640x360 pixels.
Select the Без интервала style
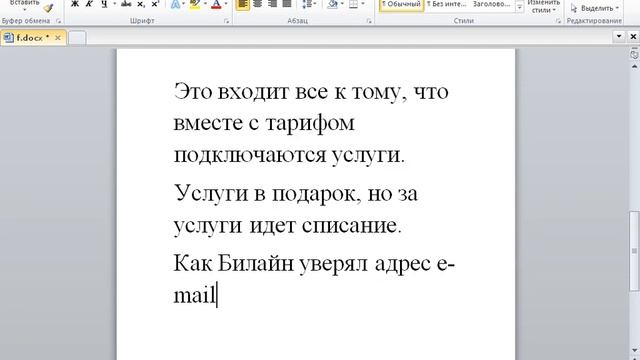(446, 5)
